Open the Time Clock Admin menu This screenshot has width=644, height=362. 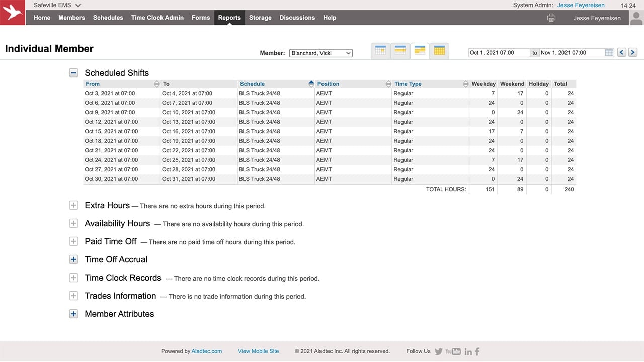click(157, 18)
